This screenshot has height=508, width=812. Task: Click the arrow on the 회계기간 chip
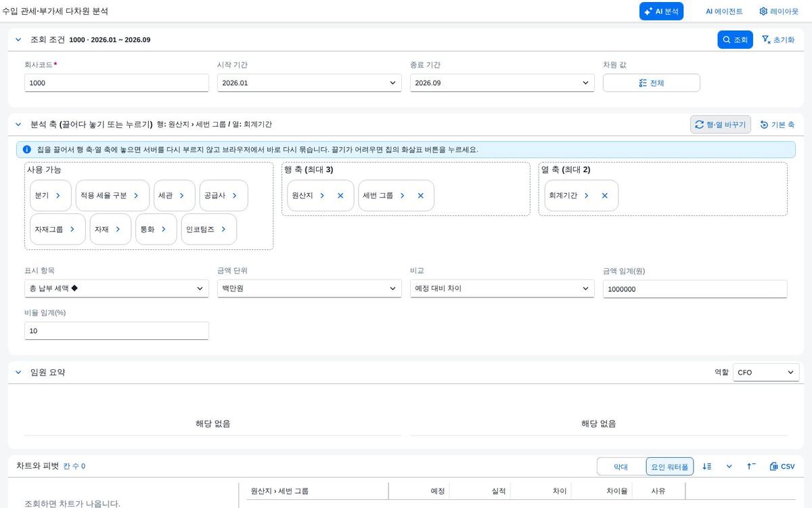pos(587,196)
